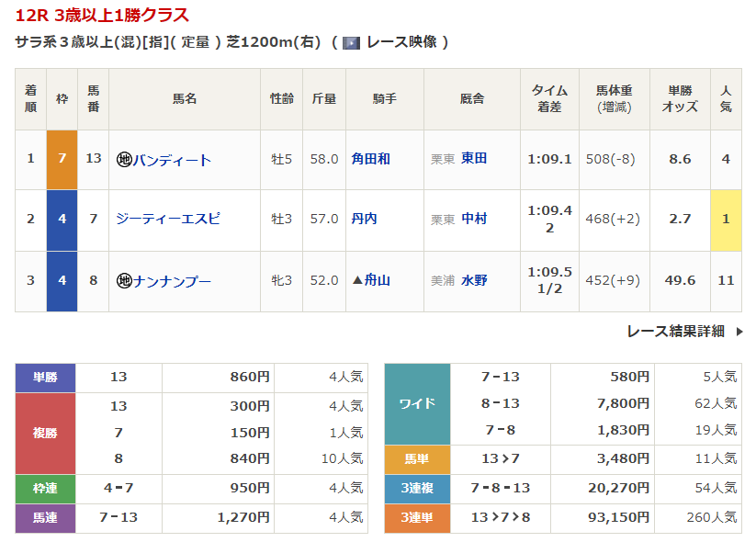Click the orange frame 7 color cell
This screenshot has width=756, height=542.
click(x=62, y=159)
